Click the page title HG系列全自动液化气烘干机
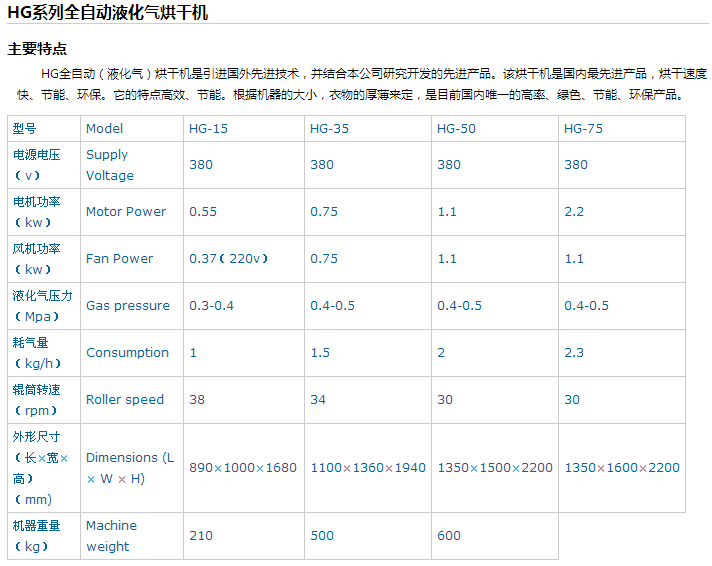This screenshot has width=712, height=566. [108, 12]
